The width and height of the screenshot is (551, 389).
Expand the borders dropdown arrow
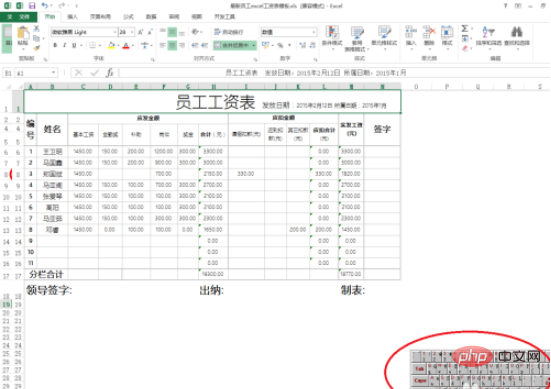coord(100,45)
